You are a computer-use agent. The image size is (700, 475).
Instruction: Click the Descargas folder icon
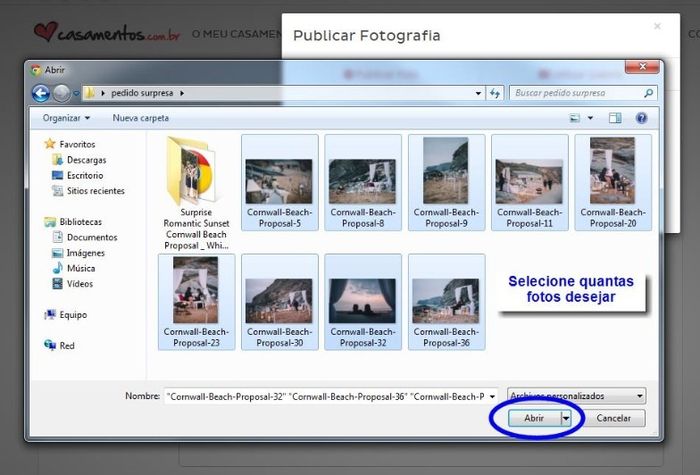pyautogui.click(x=57, y=160)
